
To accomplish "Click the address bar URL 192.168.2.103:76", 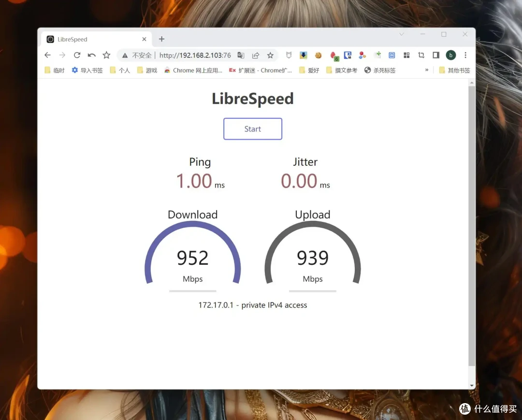I will coord(195,55).
